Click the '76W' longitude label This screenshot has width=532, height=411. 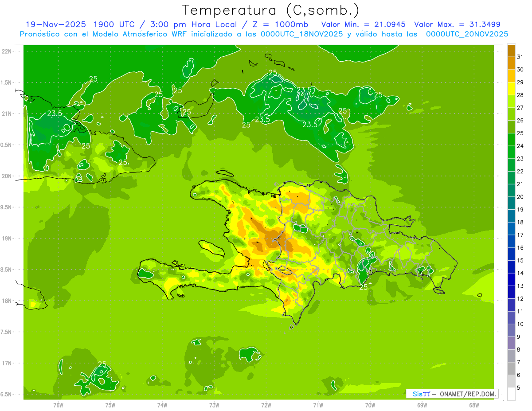pyautogui.click(x=58, y=405)
